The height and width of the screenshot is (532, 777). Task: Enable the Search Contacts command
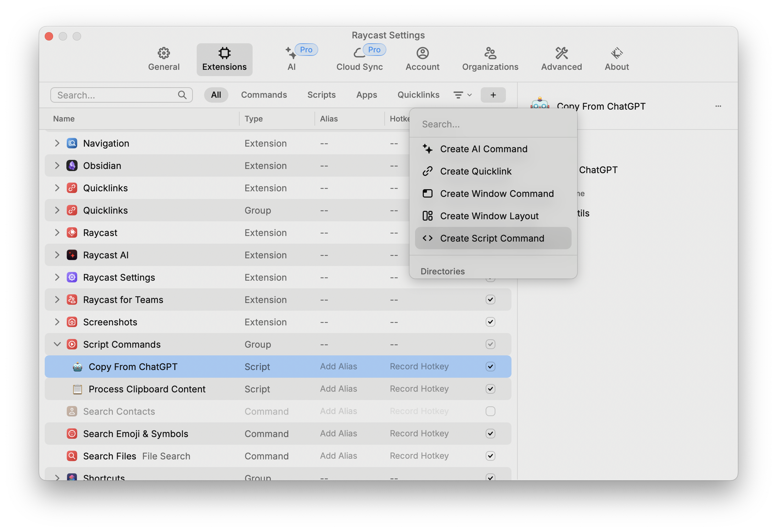point(491,411)
